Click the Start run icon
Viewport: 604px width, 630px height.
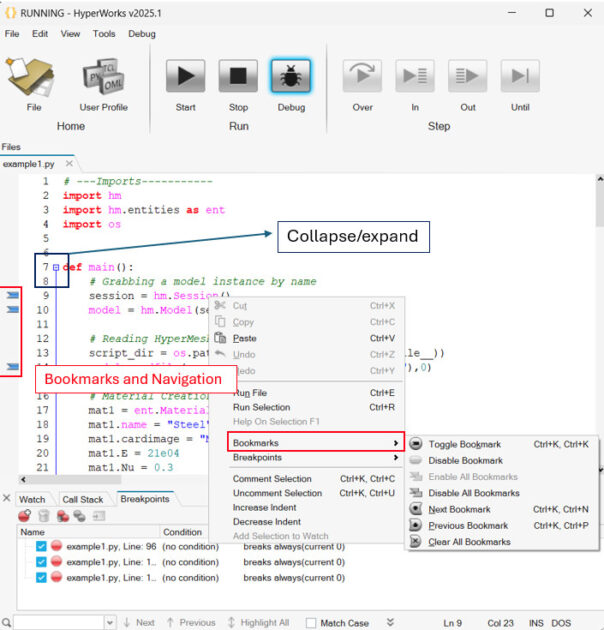pyautogui.click(x=185, y=76)
